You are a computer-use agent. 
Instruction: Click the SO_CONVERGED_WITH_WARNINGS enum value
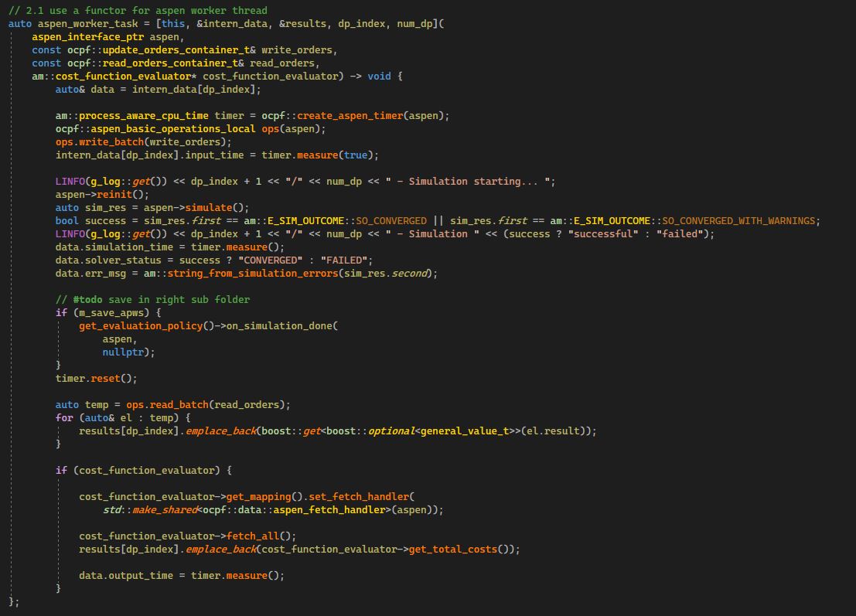coord(738,220)
